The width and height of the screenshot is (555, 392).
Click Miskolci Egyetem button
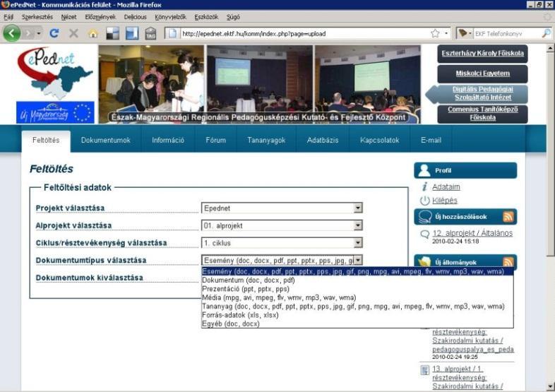point(482,73)
